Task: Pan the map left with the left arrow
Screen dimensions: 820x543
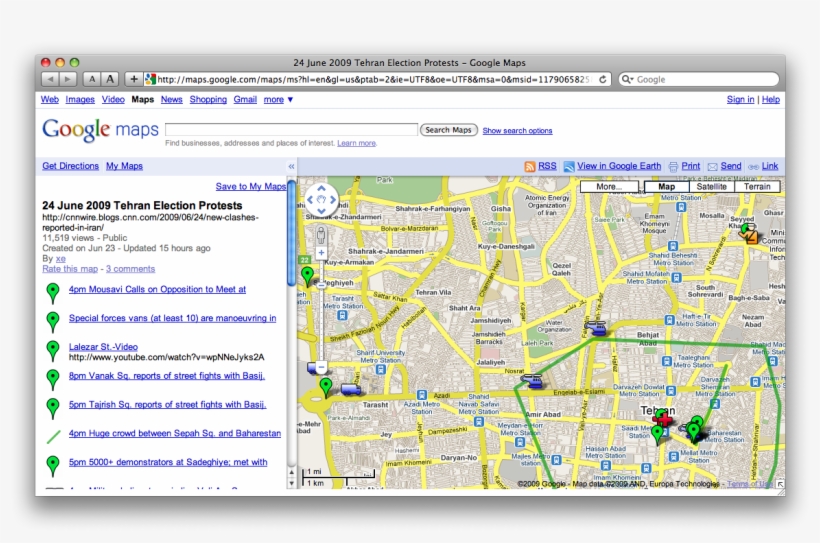Action: click(x=310, y=199)
